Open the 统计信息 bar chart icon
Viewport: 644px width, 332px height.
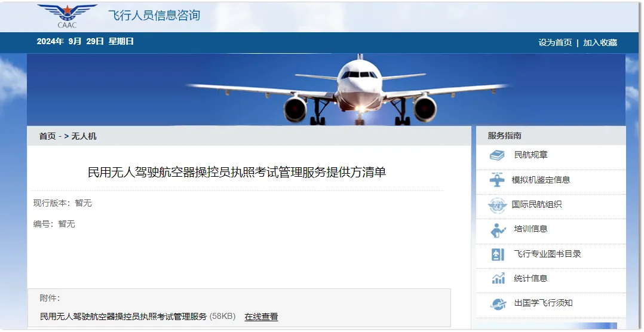click(x=498, y=278)
